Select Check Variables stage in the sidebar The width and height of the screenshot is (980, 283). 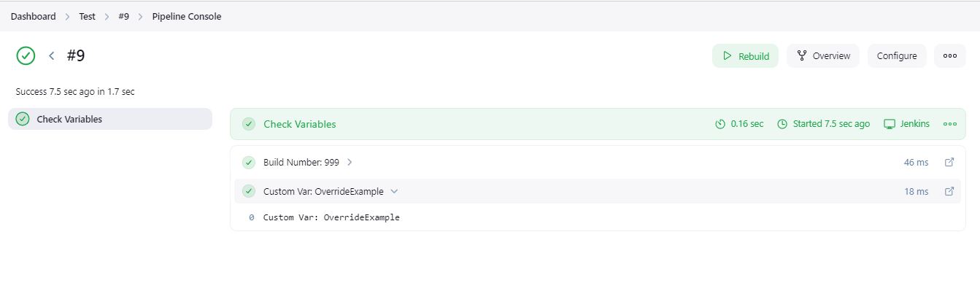click(x=110, y=119)
